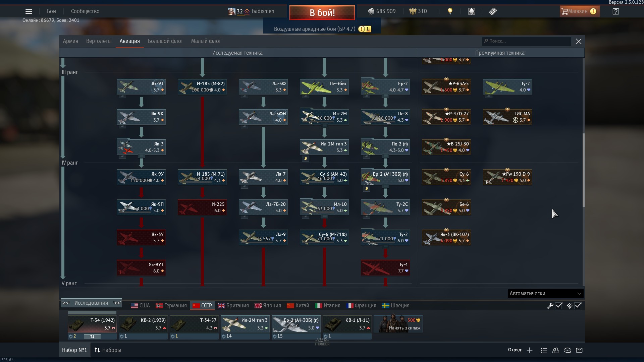Click the wrench auto-repair icon

tap(550, 306)
